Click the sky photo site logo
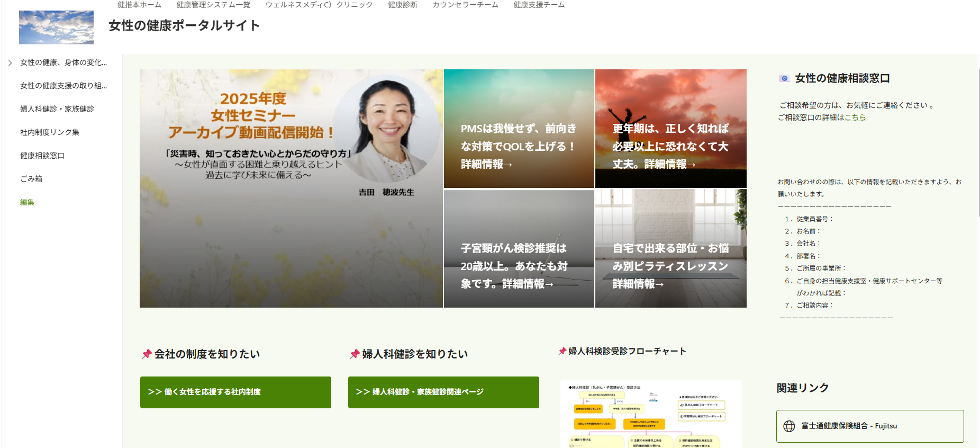This screenshot has height=448, width=980. [x=56, y=27]
